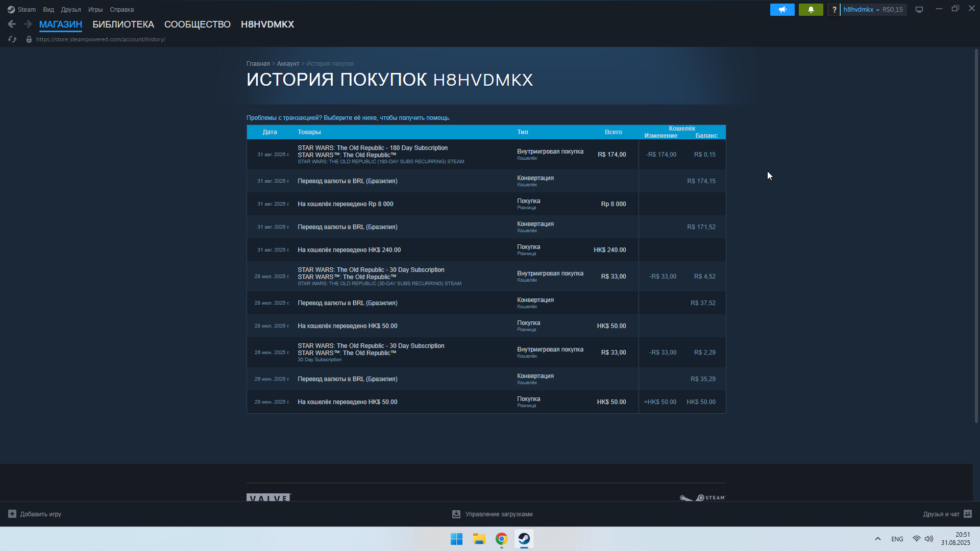
Task: Open the Справка menu
Action: (122, 10)
